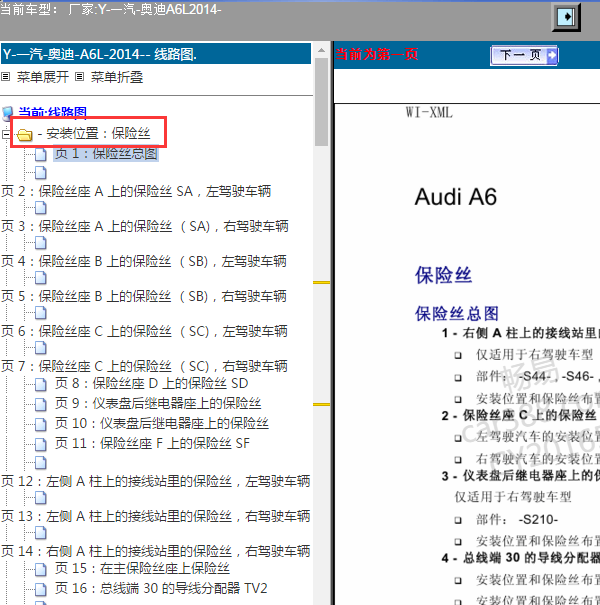This screenshot has height=605, width=600.
Task: Click page icon above 页 13 entry
Action: click(41, 498)
